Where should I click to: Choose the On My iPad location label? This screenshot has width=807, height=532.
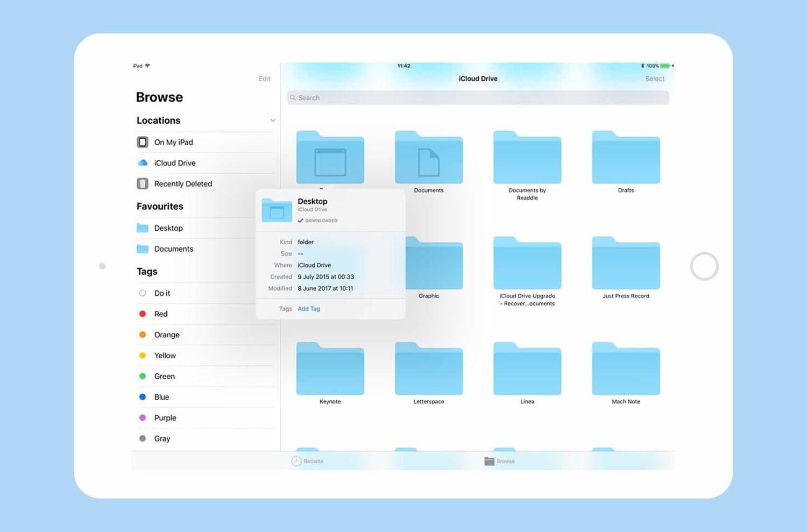click(x=174, y=142)
